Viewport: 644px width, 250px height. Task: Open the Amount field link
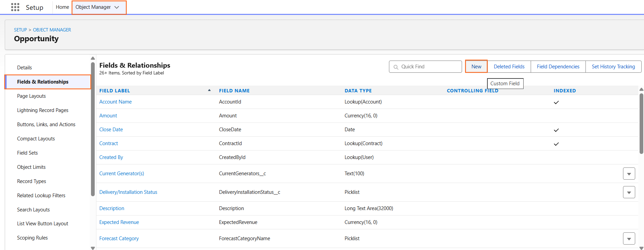(x=108, y=116)
